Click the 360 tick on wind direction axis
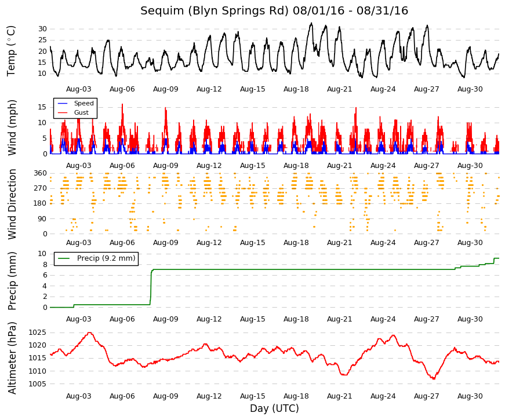This screenshot has width=505, height=420. [40, 173]
